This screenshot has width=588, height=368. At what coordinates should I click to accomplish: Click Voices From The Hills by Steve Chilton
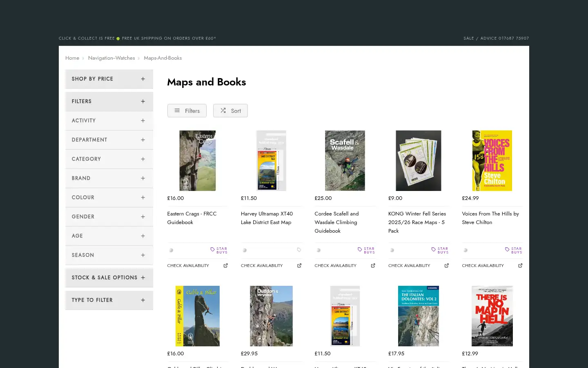click(490, 218)
